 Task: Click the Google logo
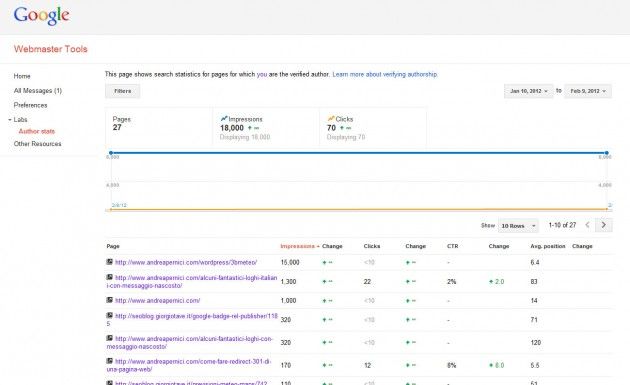point(41,15)
